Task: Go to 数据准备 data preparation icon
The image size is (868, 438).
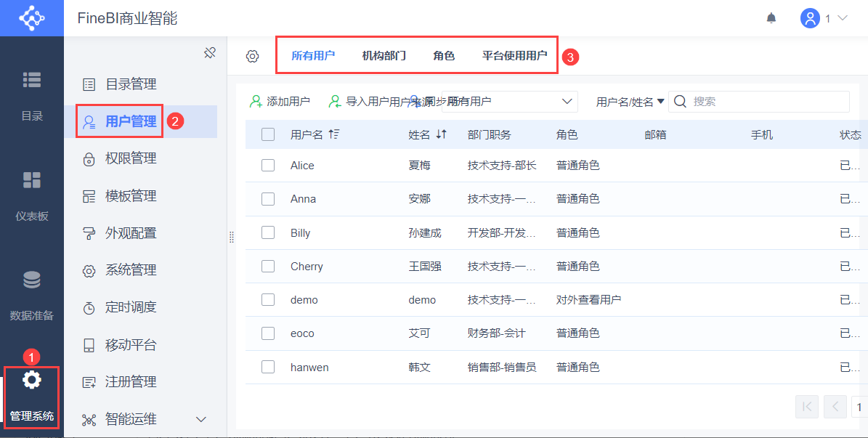Action: (x=32, y=280)
